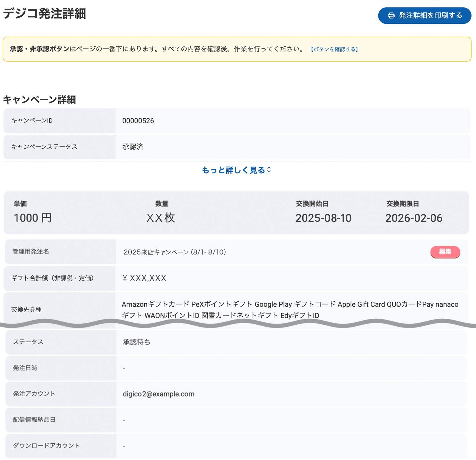Click the キャンペーン詳細 section heading

(x=39, y=100)
